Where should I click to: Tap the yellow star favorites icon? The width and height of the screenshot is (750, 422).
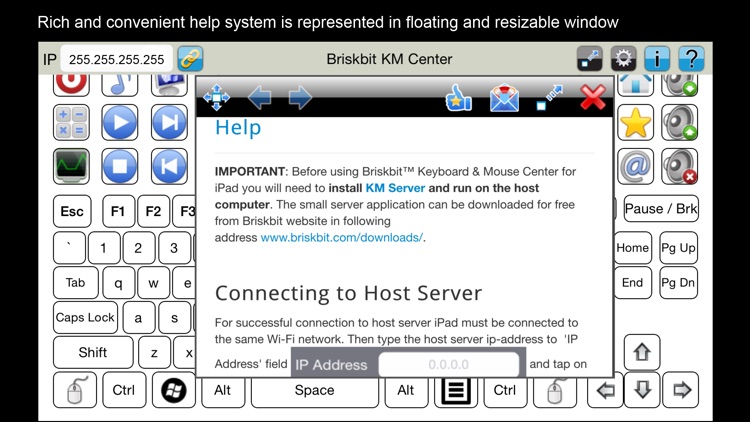(x=635, y=122)
